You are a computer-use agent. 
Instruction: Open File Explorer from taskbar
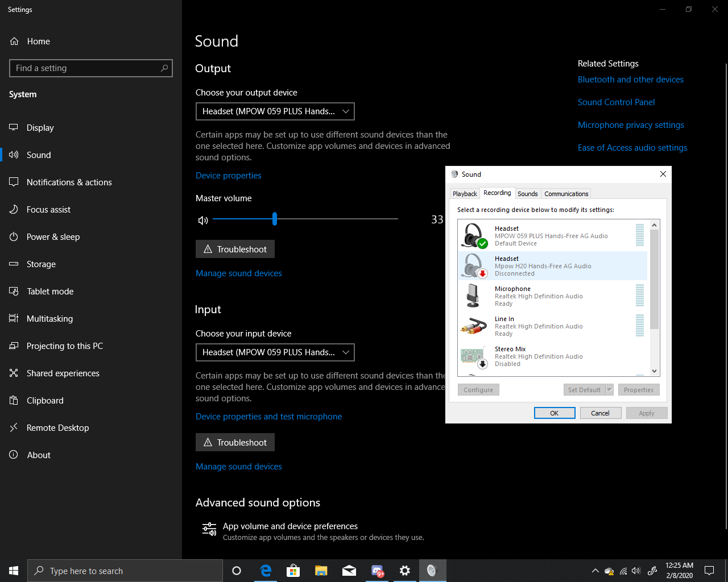pos(321,571)
